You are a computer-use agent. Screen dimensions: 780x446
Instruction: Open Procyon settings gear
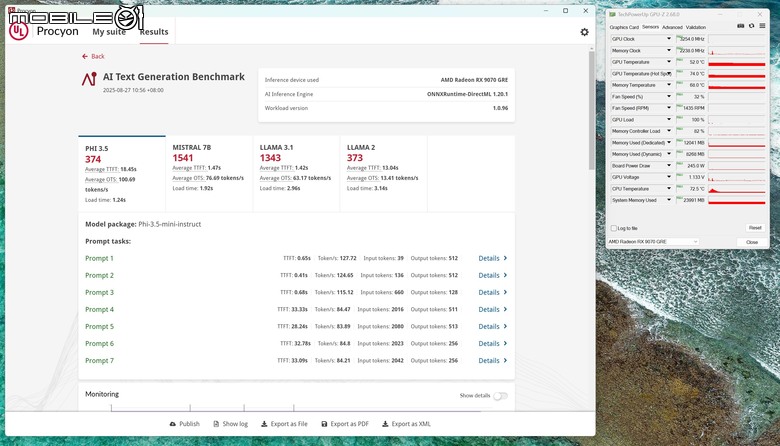click(x=585, y=32)
